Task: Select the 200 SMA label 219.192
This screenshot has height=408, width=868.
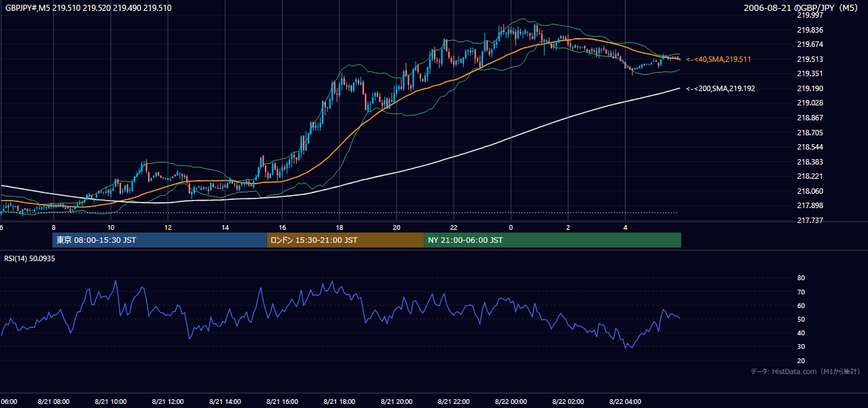Action: coord(721,88)
